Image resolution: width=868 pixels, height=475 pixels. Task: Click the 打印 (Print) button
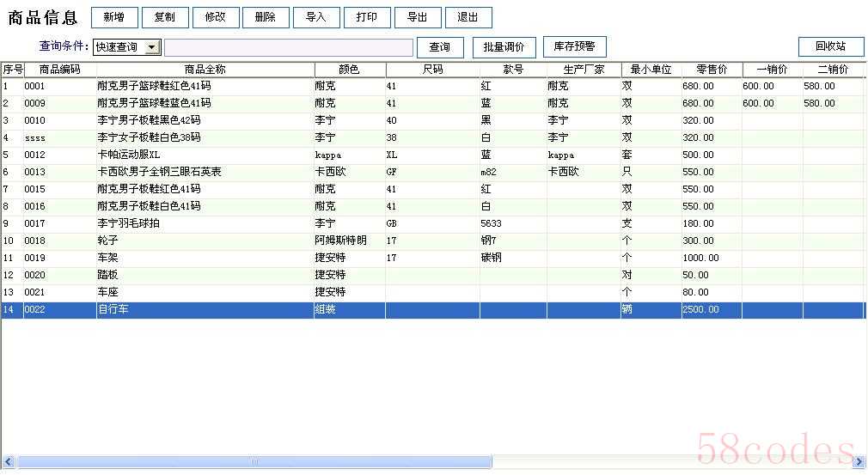(367, 17)
